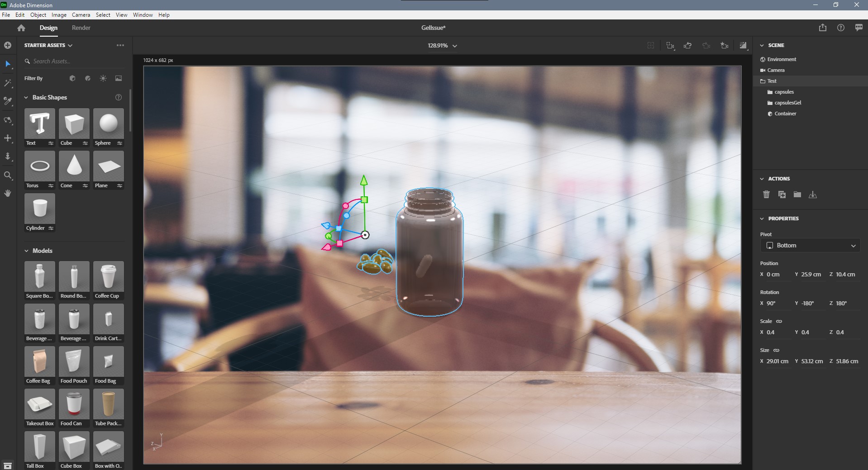Select the Hand pan tool

click(x=8, y=193)
